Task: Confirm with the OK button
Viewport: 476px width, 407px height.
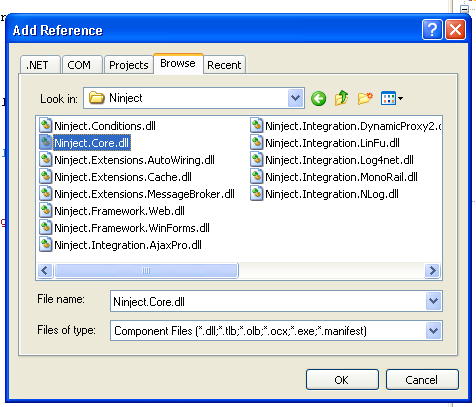Action: click(x=342, y=379)
